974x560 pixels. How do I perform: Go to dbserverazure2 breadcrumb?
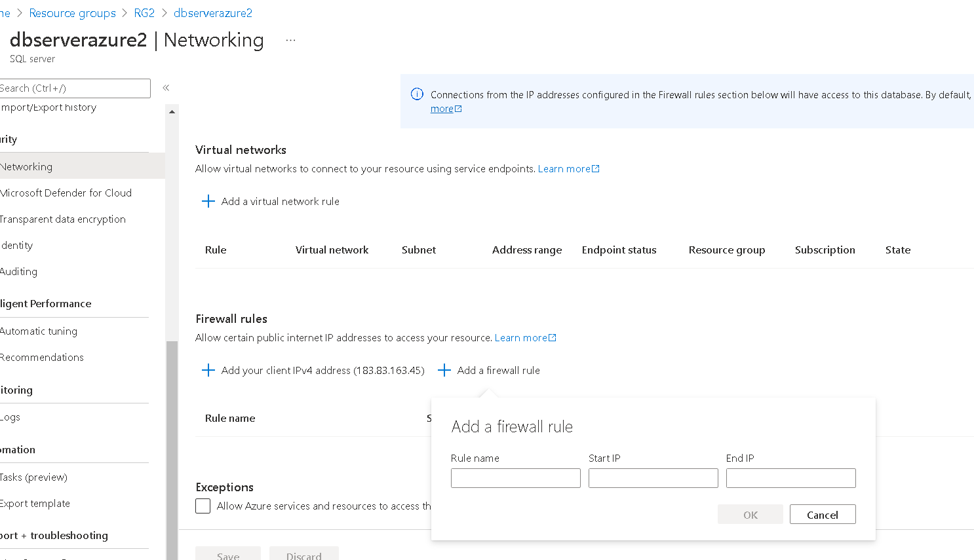[213, 13]
